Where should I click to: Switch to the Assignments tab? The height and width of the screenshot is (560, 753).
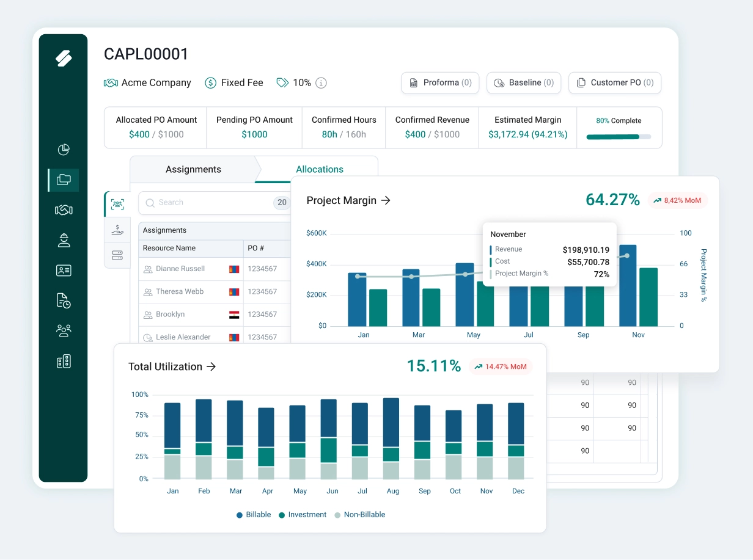[x=193, y=169]
